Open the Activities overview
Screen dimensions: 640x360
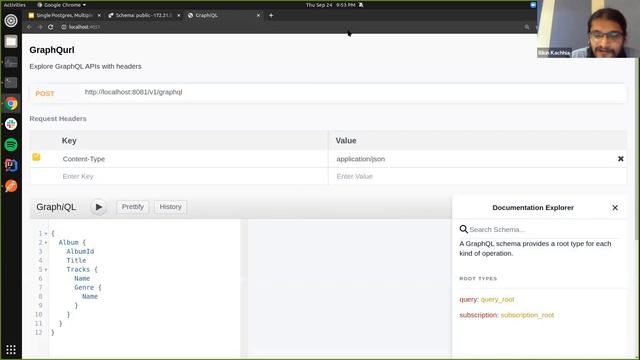[x=15, y=5]
